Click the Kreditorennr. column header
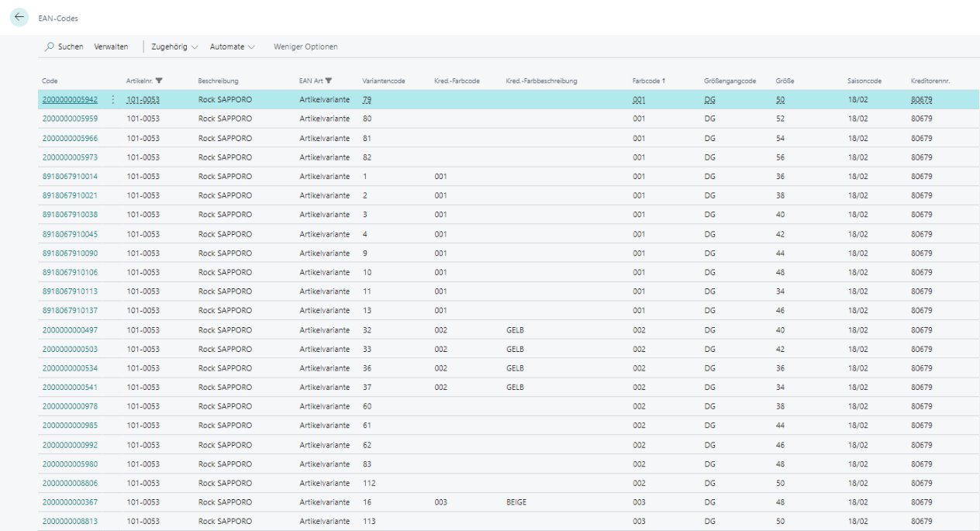 tap(930, 81)
